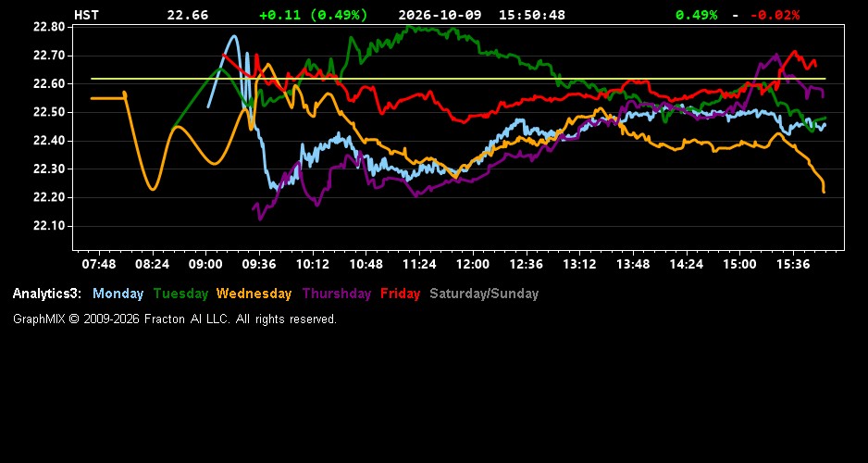Click the green 0.49% range value
868x463 pixels.
coord(697,15)
